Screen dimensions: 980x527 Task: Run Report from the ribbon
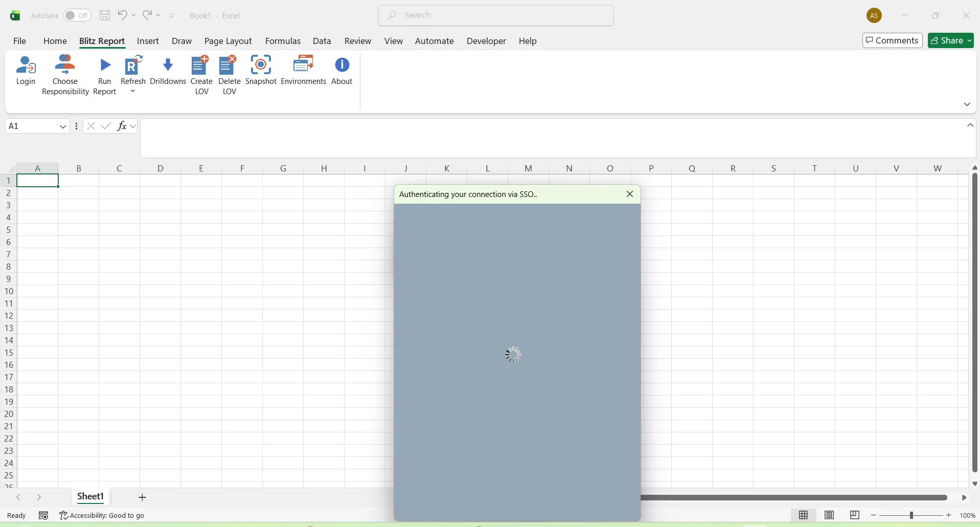pos(105,76)
